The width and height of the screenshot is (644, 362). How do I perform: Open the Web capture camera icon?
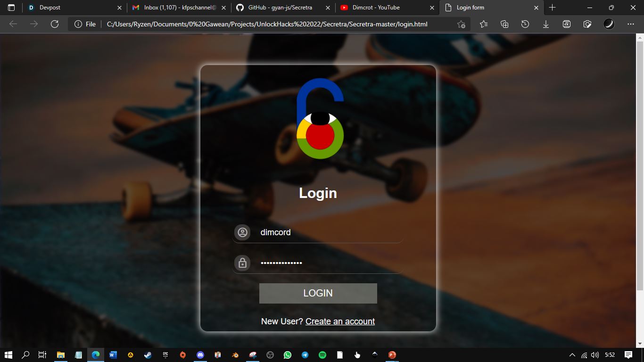coord(587,24)
